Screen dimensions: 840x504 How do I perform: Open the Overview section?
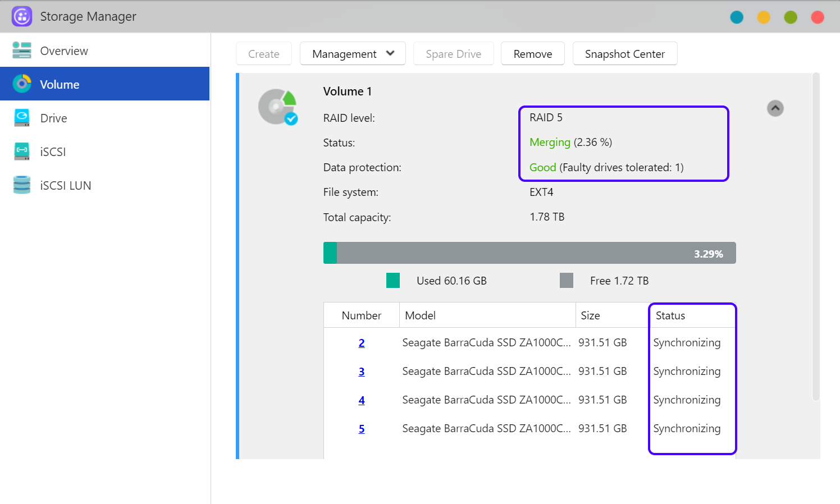(x=64, y=51)
